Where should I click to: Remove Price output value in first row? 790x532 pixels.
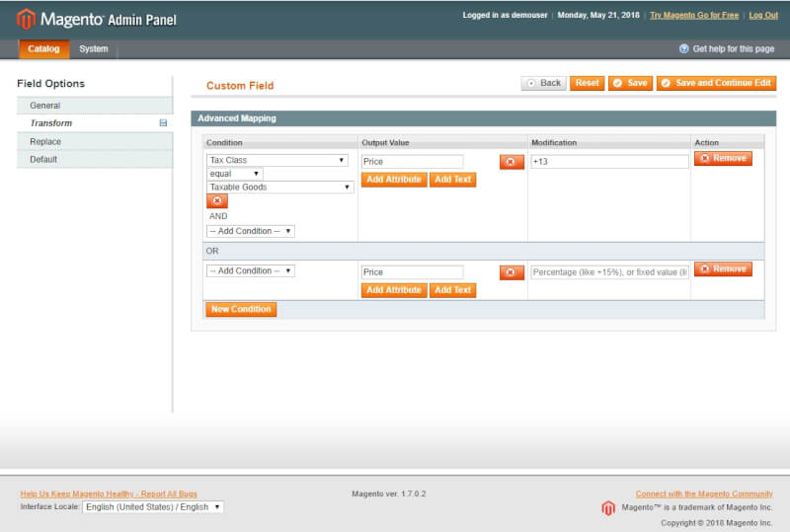tap(512, 162)
